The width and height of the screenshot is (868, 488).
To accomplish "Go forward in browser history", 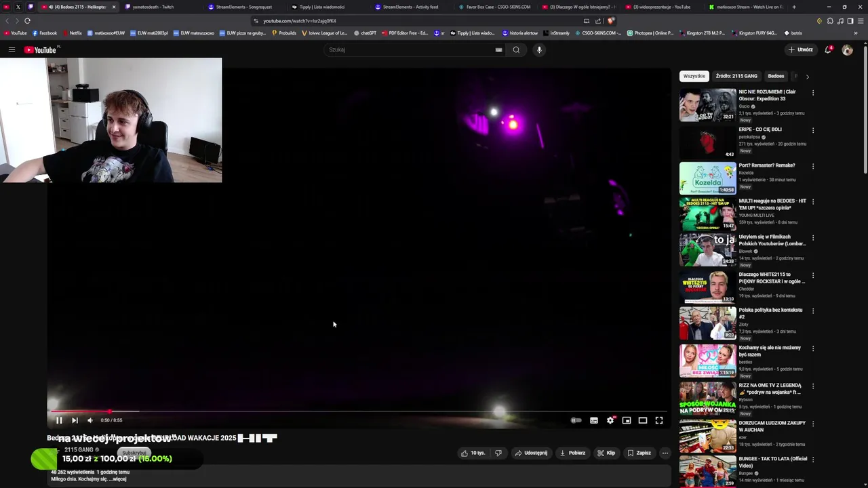I will pyautogui.click(x=17, y=21).
